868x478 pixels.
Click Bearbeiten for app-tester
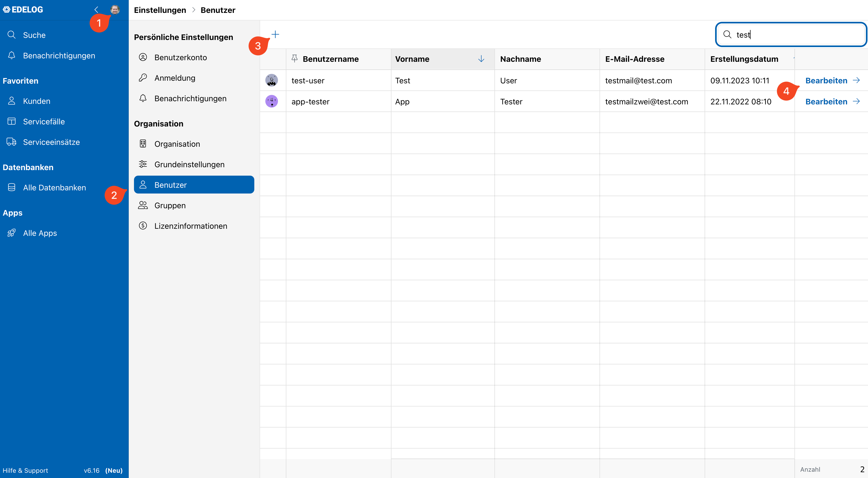click(826, 101)
